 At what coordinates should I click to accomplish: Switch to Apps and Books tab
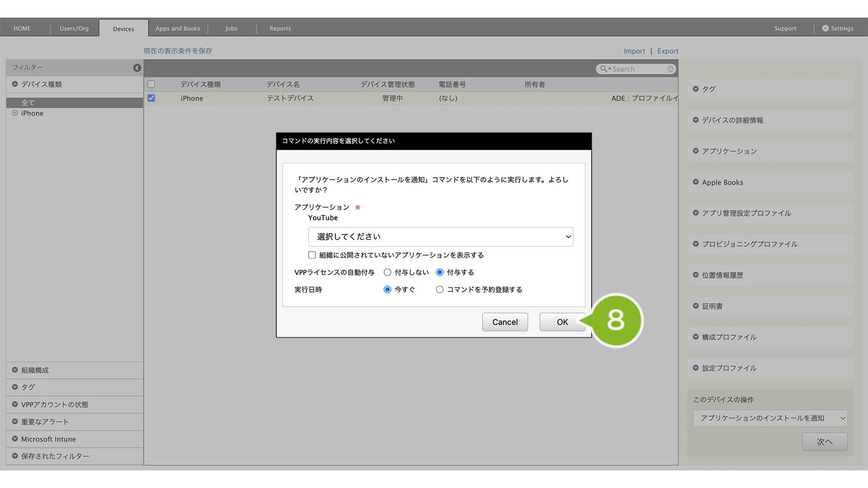178,28
